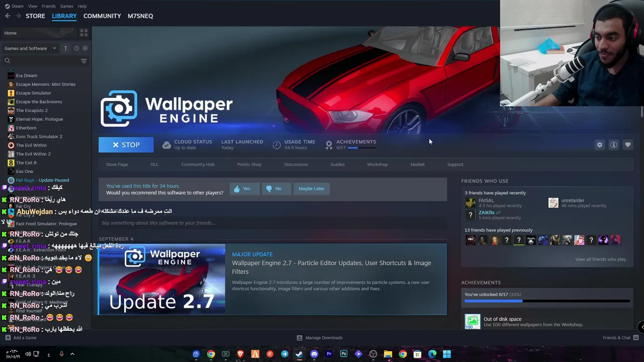
Task: Click the achievements gear badge icon
Action: point(329,145)
